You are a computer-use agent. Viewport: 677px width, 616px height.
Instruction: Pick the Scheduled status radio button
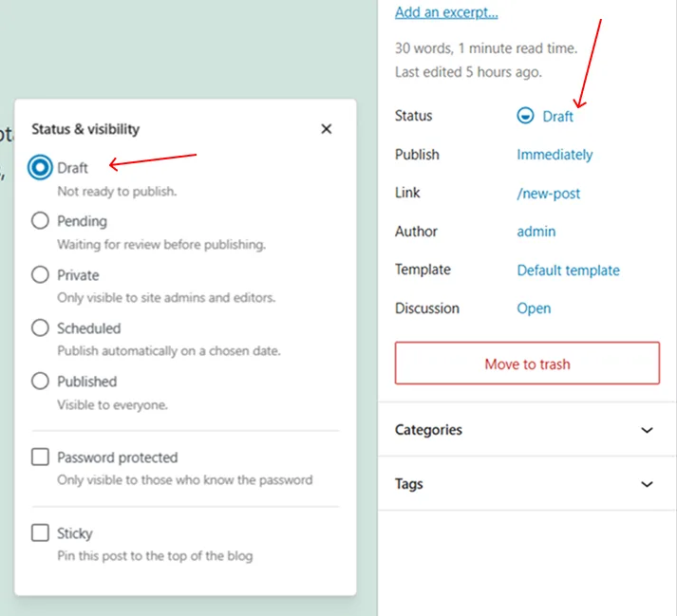[x=40, y=327]
